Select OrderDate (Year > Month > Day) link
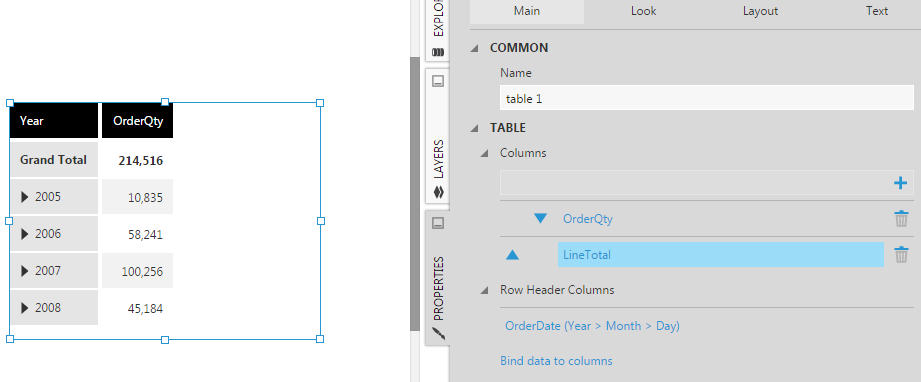The image size is (921, 382). click(x=592, y=326)
